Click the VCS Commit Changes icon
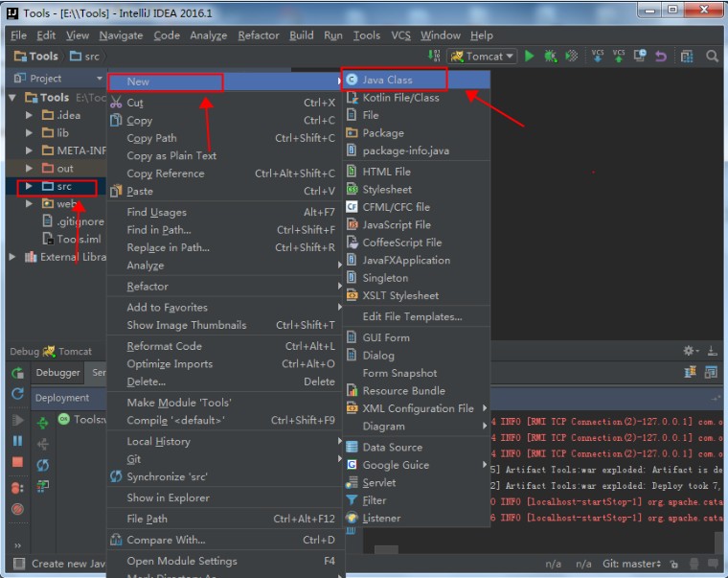The height and width of the screenshot is (578, 728). (619, 56)
